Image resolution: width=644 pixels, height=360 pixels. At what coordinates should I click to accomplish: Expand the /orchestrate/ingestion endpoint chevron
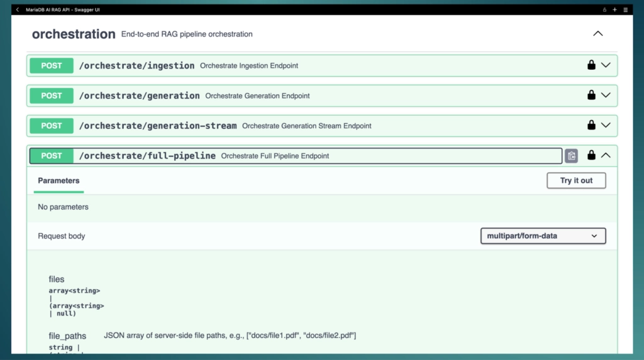coord(606,65)
